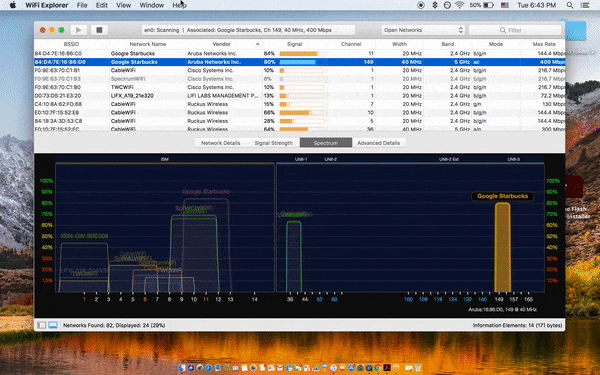Viewport: 600px width, 375px height.
Task: Click Information Elements: 14 status text
Action: point(517,325)
